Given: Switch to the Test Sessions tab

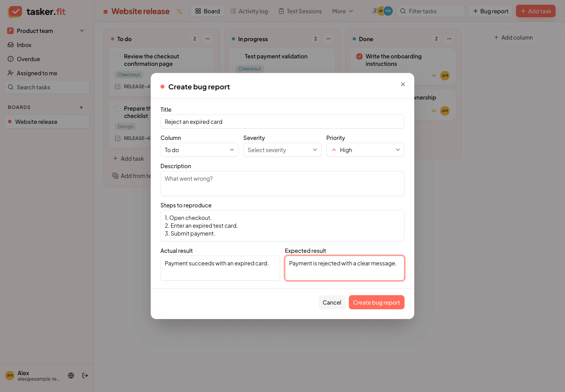Looking at the screenshot, I should pos(300,11).
